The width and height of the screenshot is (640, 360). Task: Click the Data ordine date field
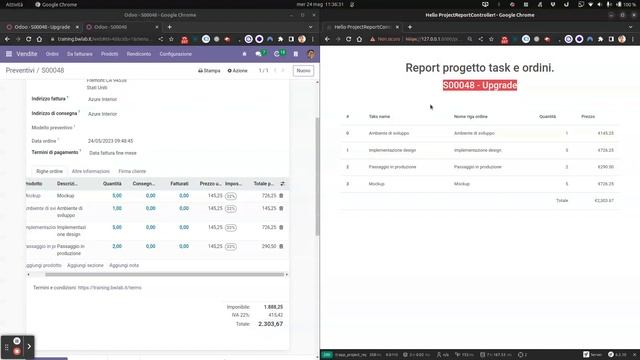coord(111,141)
